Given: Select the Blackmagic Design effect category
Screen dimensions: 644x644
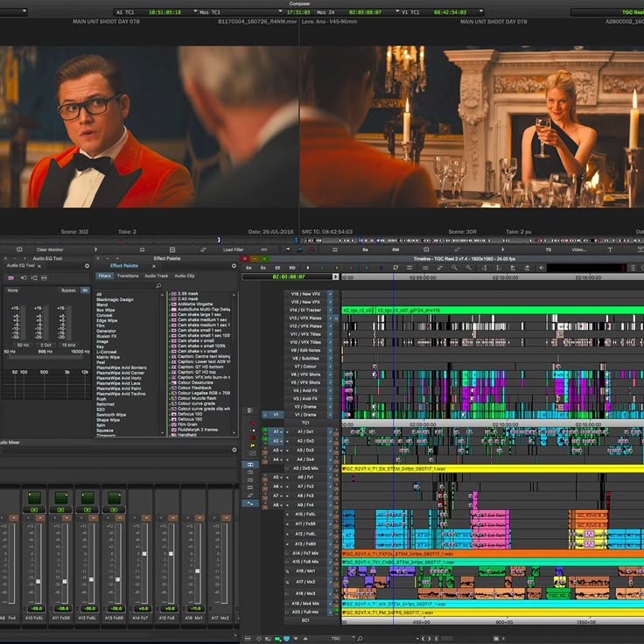Looking at the screenshot, I should pos(115,299).
